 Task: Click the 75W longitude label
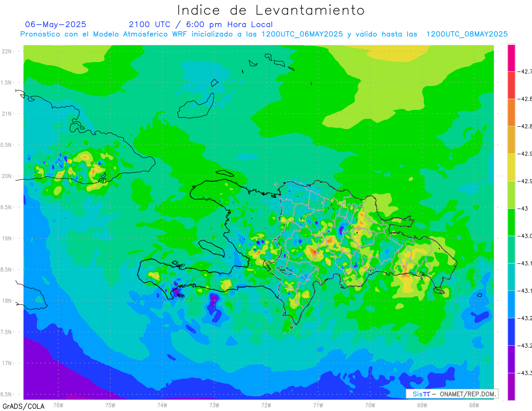click(110, 405)
